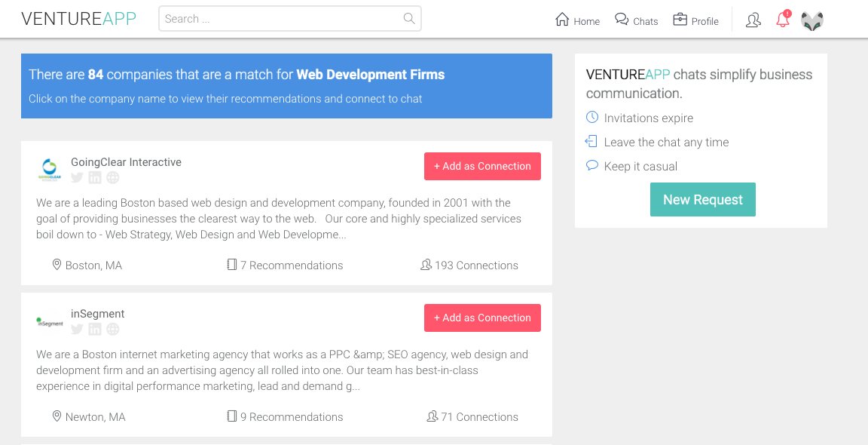Screen dimensions: 868x445
Task: Click the 7 Recommendations text
Action: coord(292,265)
